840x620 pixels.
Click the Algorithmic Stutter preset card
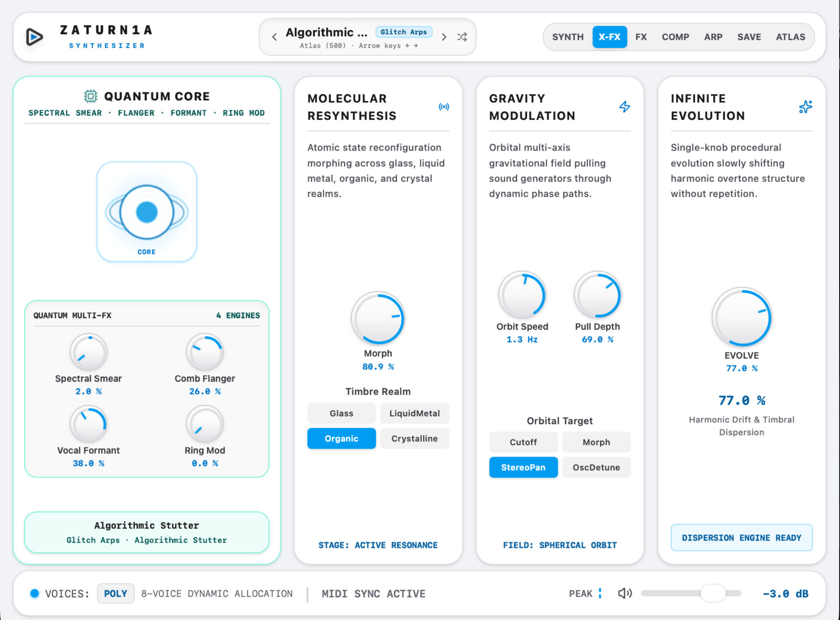(x=147, y=532)
